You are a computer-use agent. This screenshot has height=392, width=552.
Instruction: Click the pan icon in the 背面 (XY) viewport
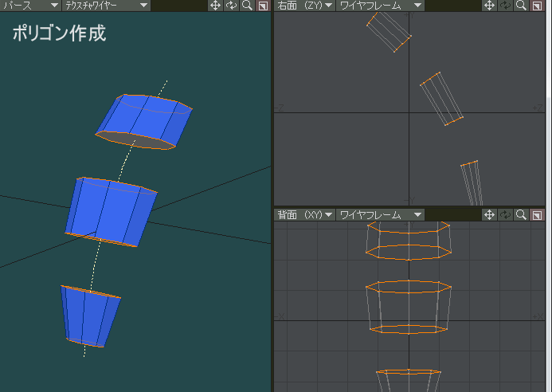click(489, 214)
